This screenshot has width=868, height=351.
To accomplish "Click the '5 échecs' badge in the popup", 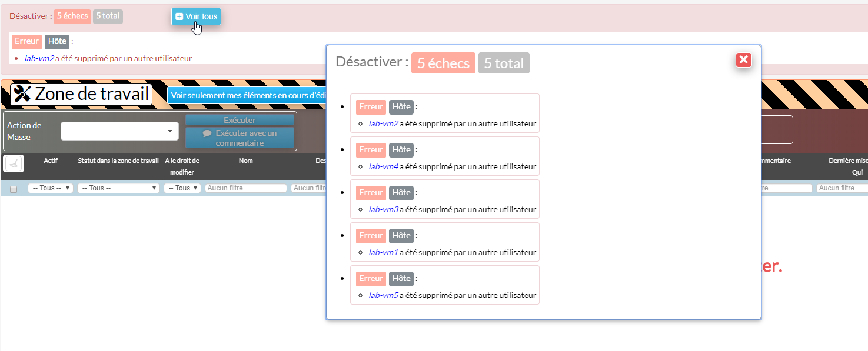I will 443,63.
